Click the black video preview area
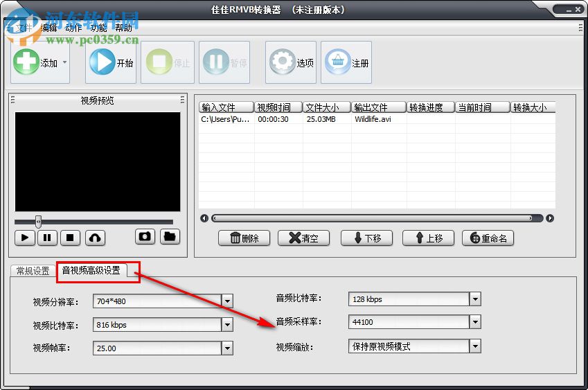This screenshot has height=390, width=588. coord(98,161)
